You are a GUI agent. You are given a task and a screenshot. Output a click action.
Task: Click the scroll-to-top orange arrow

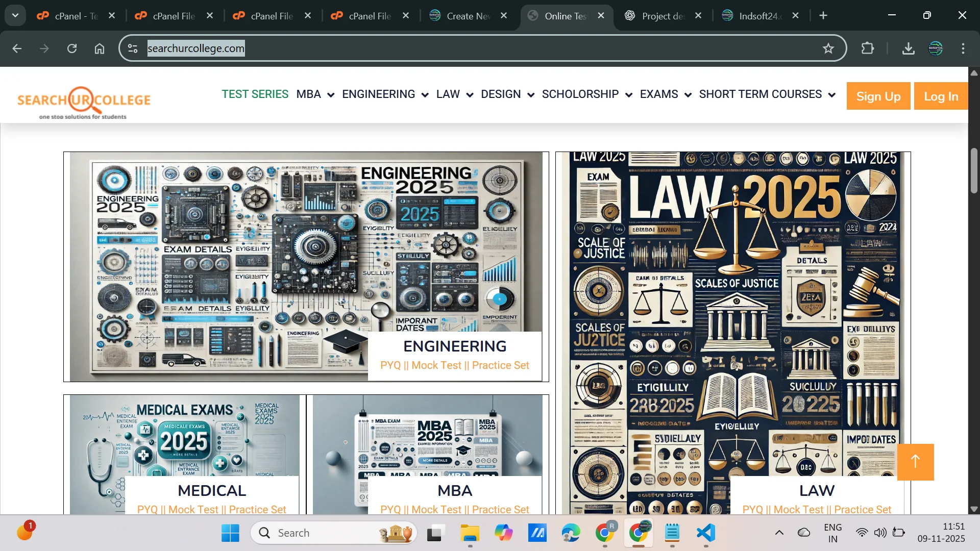(915, 462)
